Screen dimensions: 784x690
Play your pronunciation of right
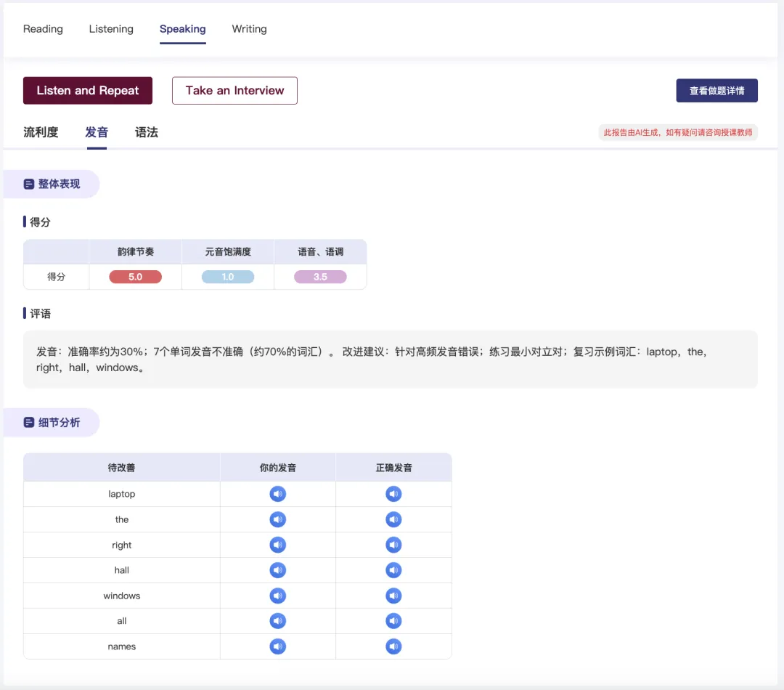pyautogui.click(x=277, y=545)
